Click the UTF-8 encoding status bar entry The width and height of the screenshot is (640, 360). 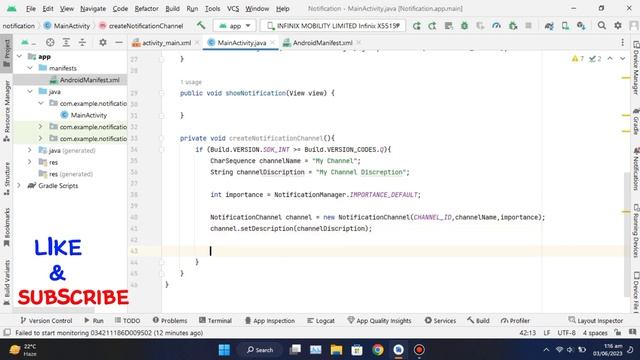click(x=567, y=333)
